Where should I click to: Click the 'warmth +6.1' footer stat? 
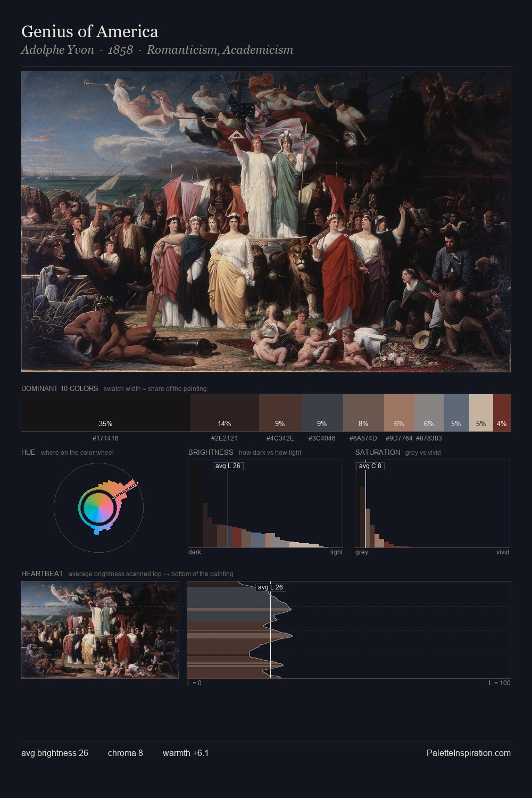click(186, 753)
